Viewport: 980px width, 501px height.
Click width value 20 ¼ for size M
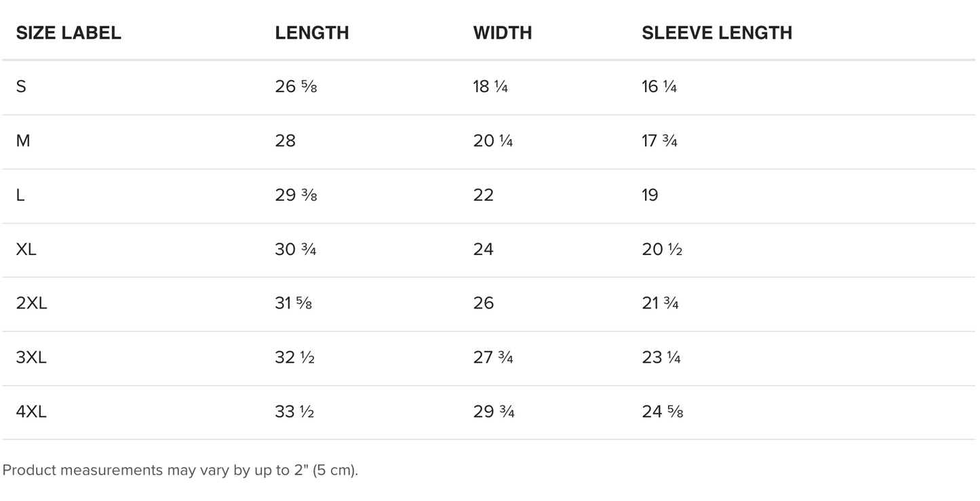493,141
